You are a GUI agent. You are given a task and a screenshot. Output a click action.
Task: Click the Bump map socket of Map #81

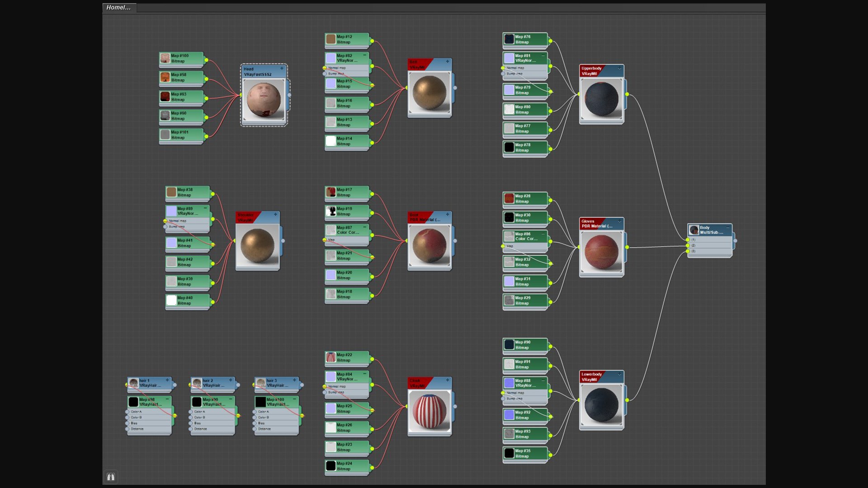(x=503, y=74)
